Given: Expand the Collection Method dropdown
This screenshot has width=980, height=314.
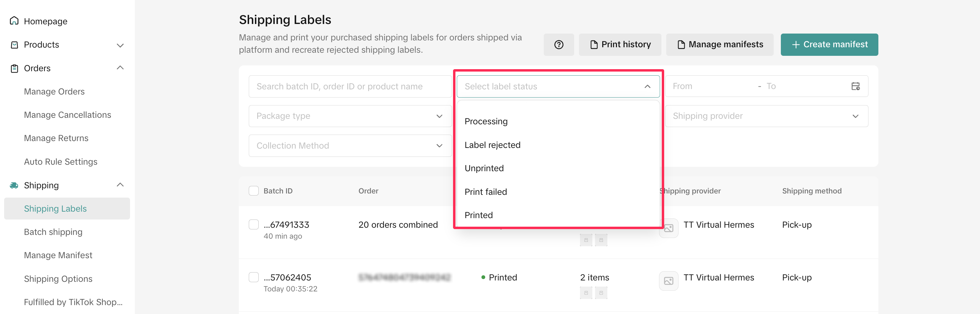Looking at the screenshot, I should pyautogui.click(x=350, y=146).
